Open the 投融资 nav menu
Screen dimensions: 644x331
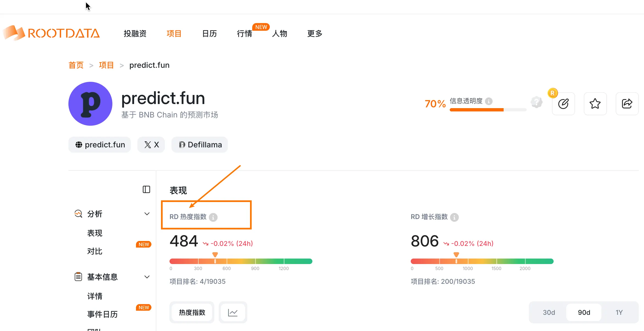click(135, 33)
